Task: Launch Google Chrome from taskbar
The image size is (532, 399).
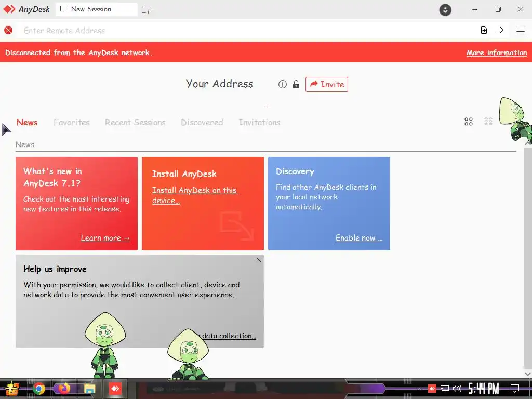Action: 38,389
